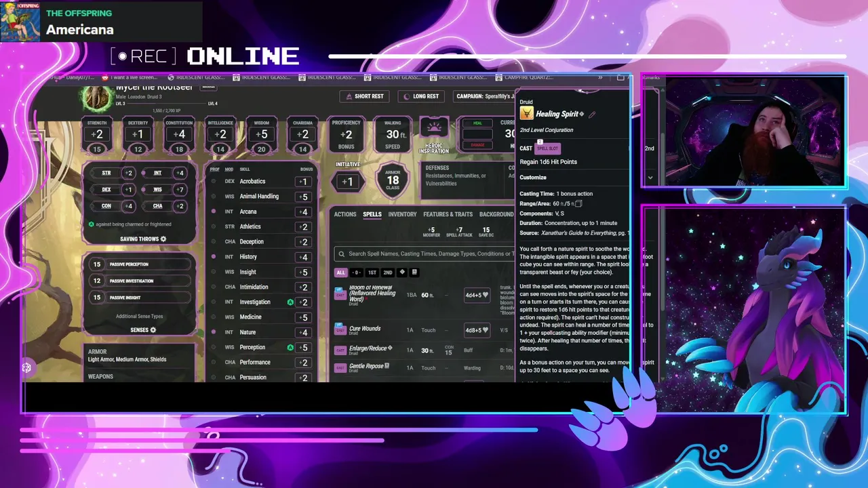Image resolution: width=868 pixels, height=488 pixels.
Task: Cast Cure Wounds via its cast icon
Action: [x=340, y=330]
